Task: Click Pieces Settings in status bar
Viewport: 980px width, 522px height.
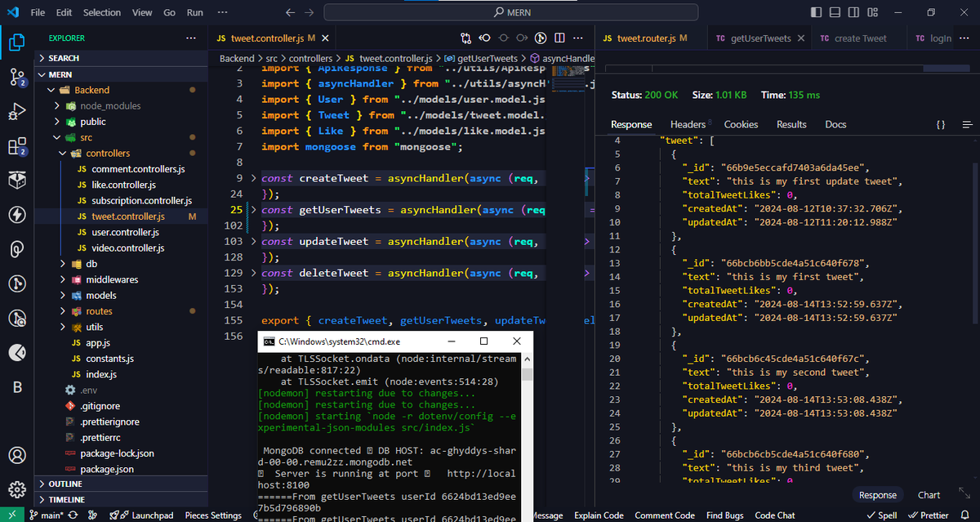Action: click(214, 515)
